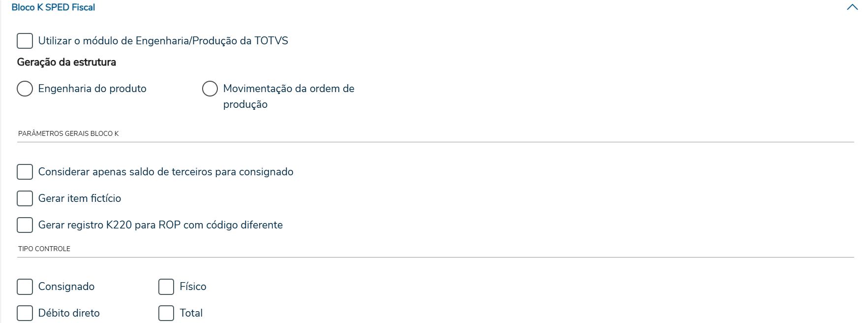Collapse the Bloco K SPED Fiscal section chevron

pyautogui.click(x=852, y=7)
